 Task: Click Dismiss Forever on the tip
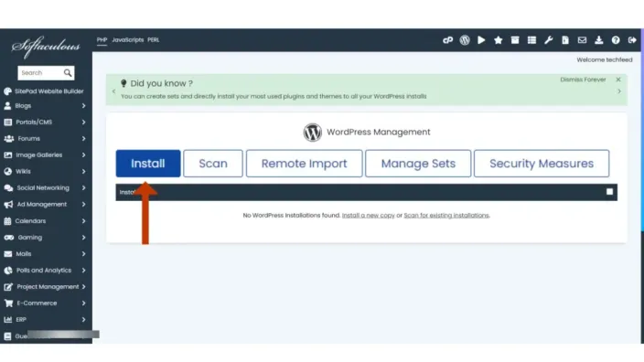(x=583, y=80)
